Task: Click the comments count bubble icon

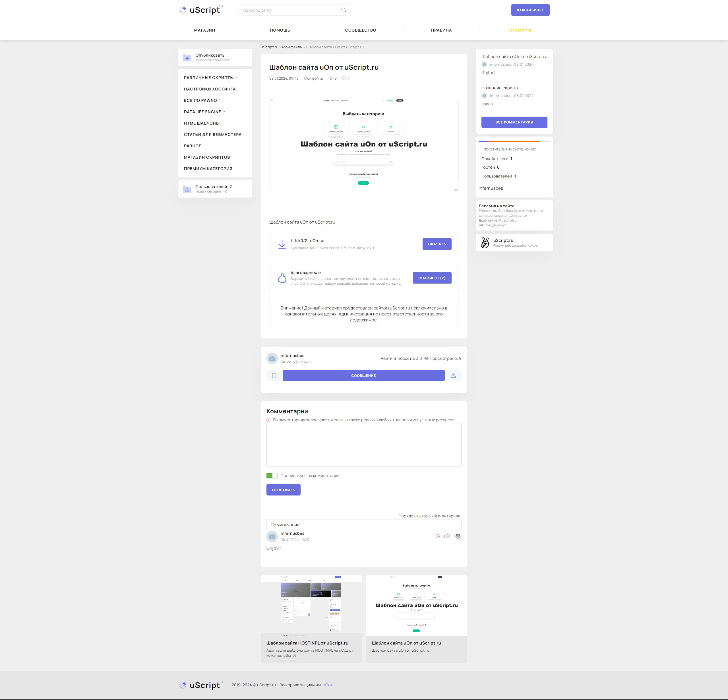Action: (344, 79)
